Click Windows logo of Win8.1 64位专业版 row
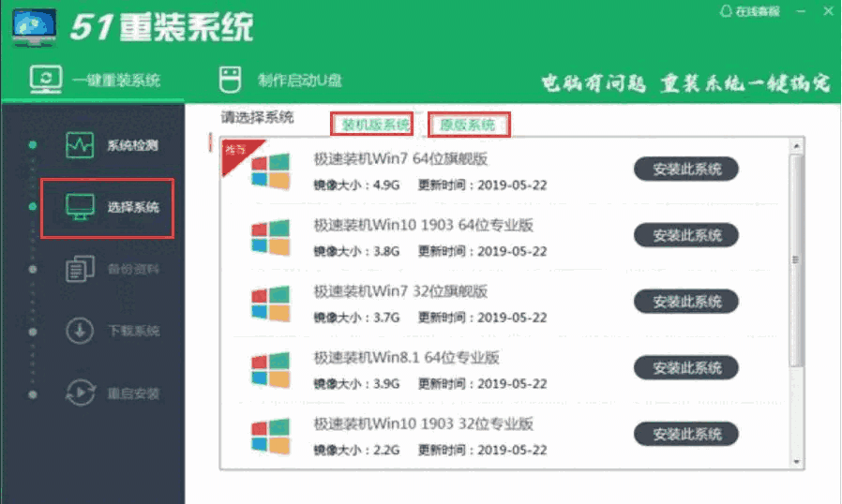 [x=271, y=370]
